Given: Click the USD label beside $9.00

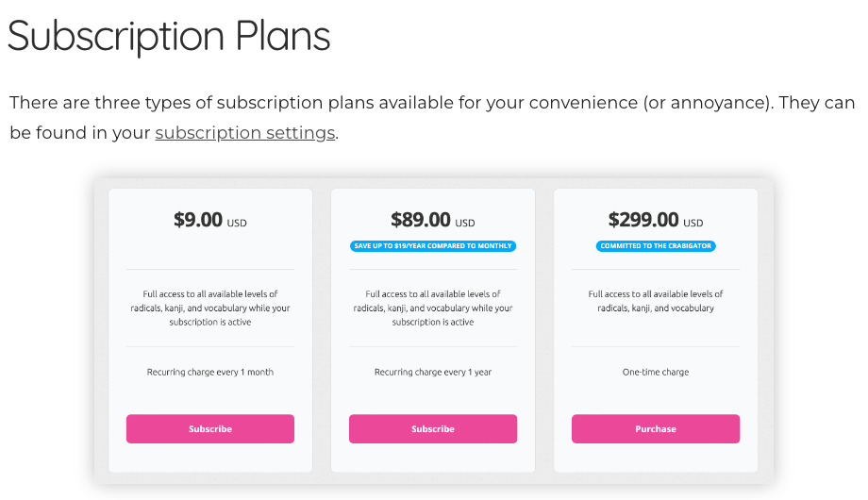Looking at the screenshot, I should [x=237, y=224].
